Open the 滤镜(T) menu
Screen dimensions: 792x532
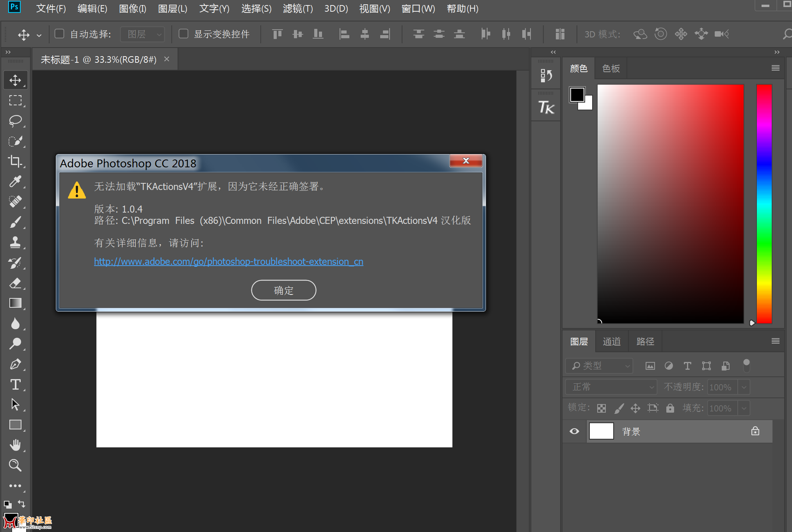pos(298,9)
